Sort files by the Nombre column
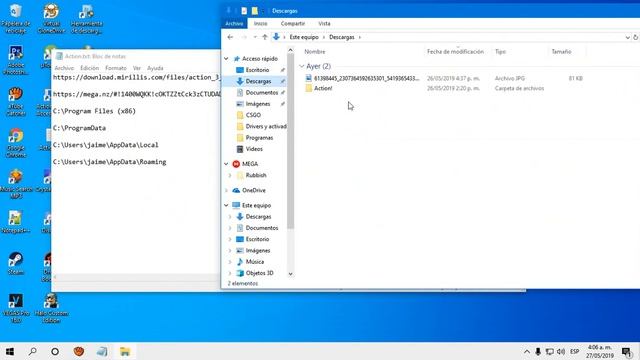Viewport: 640px width, 360px height. [315, 52]
